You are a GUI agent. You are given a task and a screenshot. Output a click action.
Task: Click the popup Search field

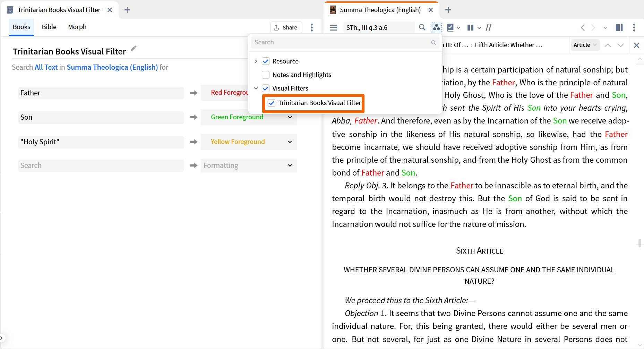pyautogui.click(x=345, y=42)
